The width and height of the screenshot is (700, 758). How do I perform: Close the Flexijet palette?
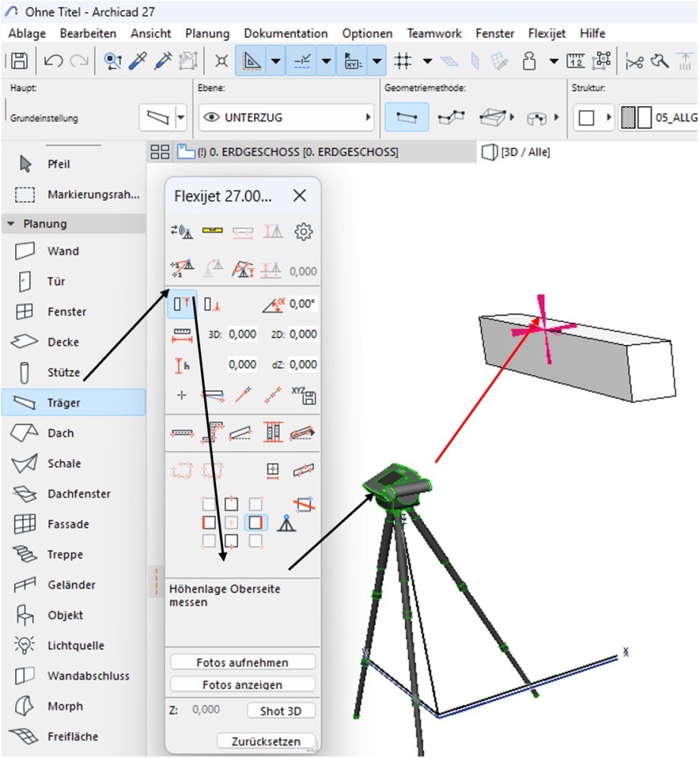click(300, 196)
